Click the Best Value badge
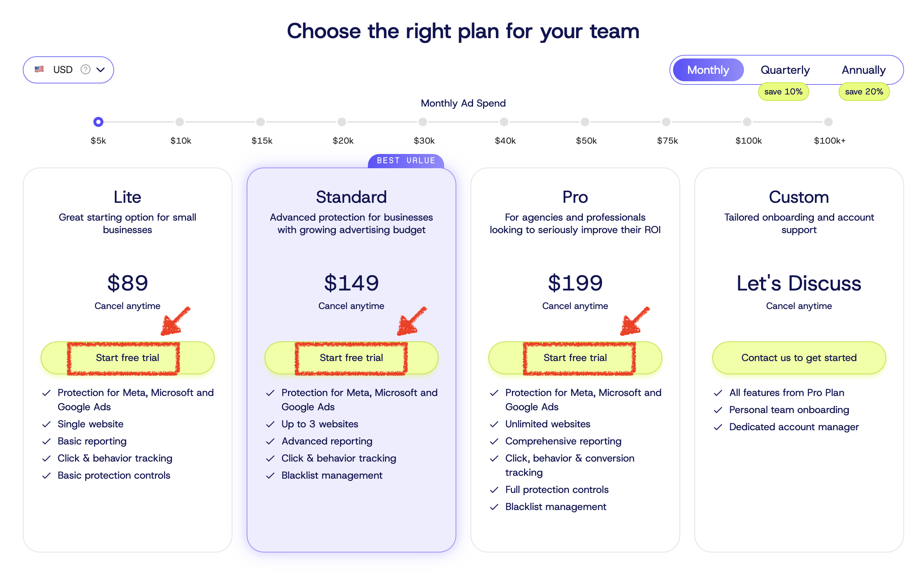 coord(406,160)
